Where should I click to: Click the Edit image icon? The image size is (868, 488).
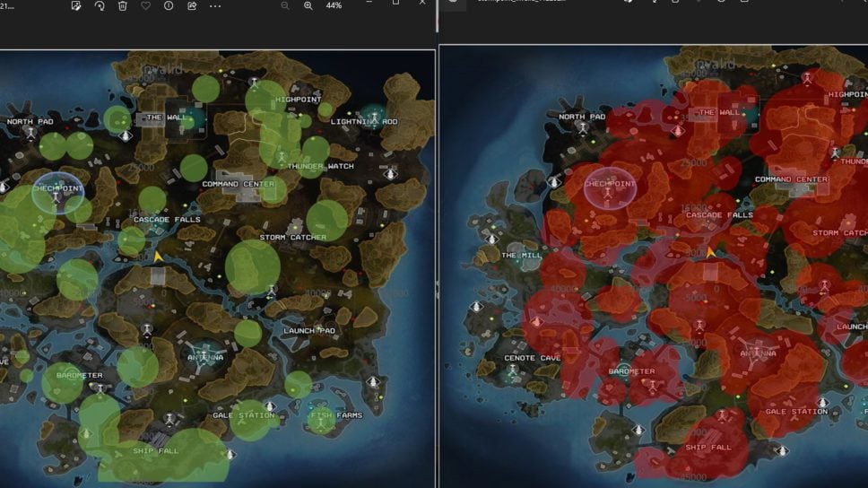[x=76, y=5]
